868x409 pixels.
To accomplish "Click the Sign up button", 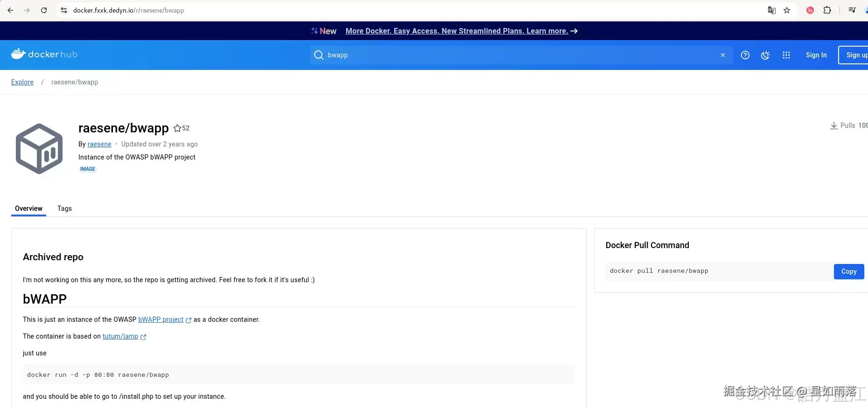I will coord(854,55).
